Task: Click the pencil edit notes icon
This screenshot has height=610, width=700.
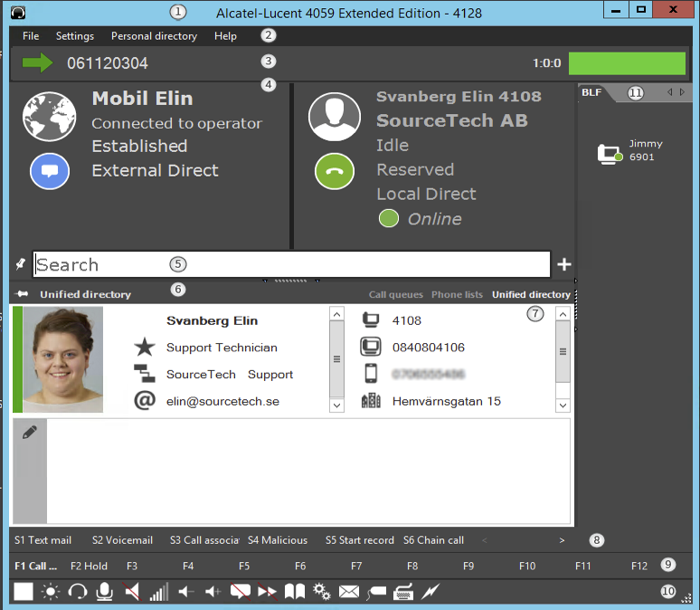Action: coord(30,432)
